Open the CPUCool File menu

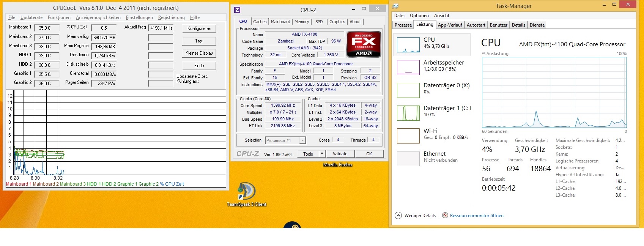point(12,17)
